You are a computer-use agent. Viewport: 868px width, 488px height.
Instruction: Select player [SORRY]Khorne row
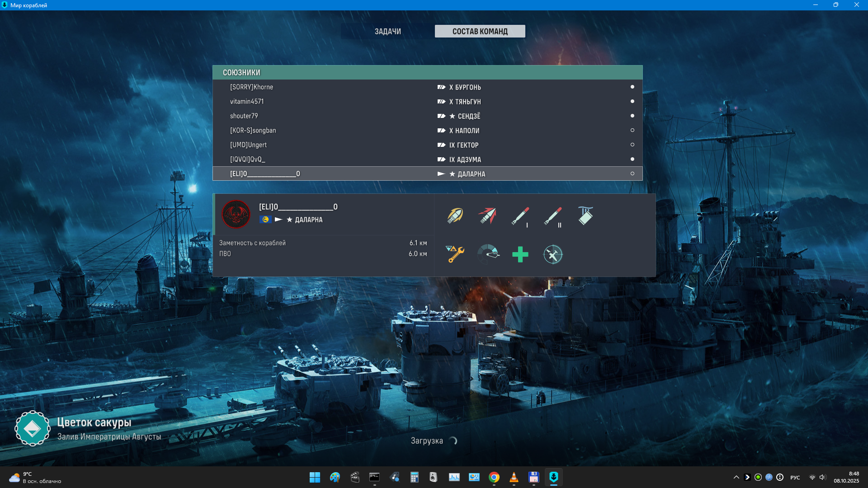click(x=251, y=87)
